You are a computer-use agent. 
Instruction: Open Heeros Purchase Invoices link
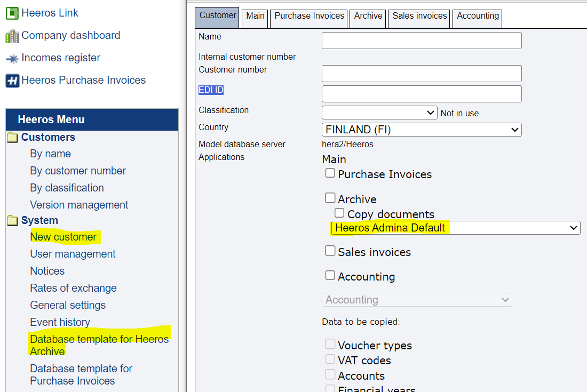pyautogui.click(x=83, y=80)
